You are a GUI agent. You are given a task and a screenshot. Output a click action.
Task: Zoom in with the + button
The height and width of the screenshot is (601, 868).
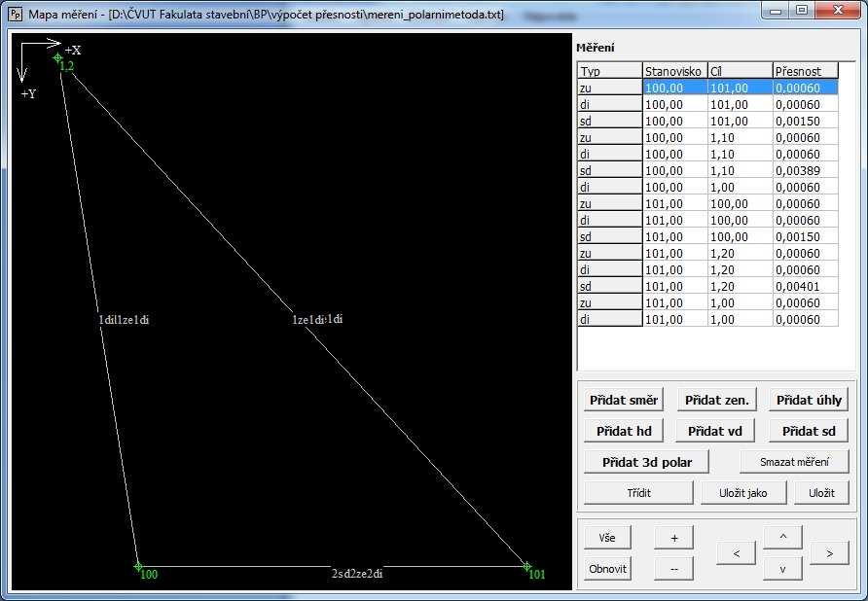tap(673, 538)
